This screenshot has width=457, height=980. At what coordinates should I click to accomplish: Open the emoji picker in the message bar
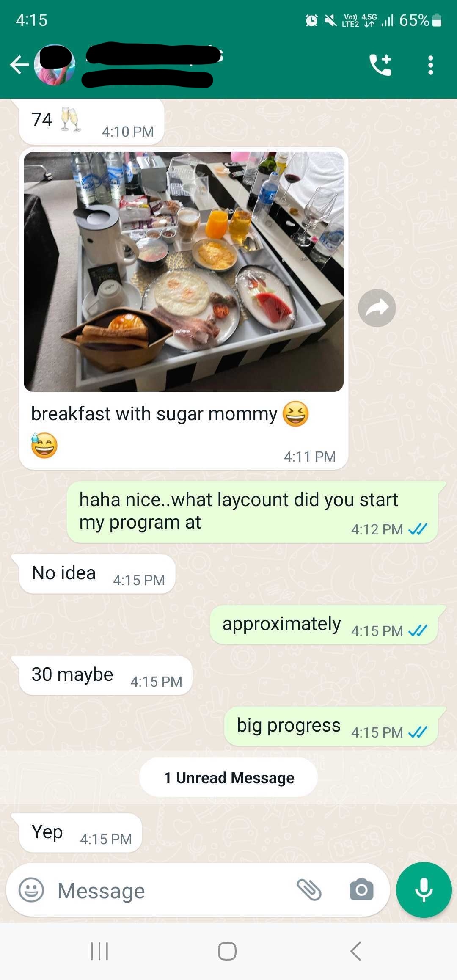(31, 890)
